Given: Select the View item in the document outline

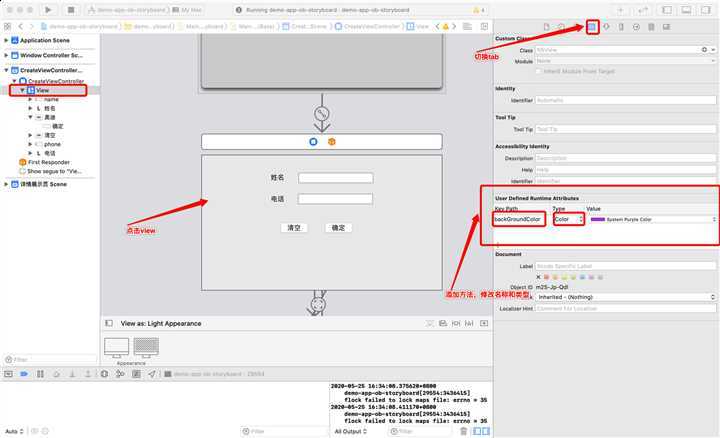Looking at the screenshot, I should tap(42, 90).
